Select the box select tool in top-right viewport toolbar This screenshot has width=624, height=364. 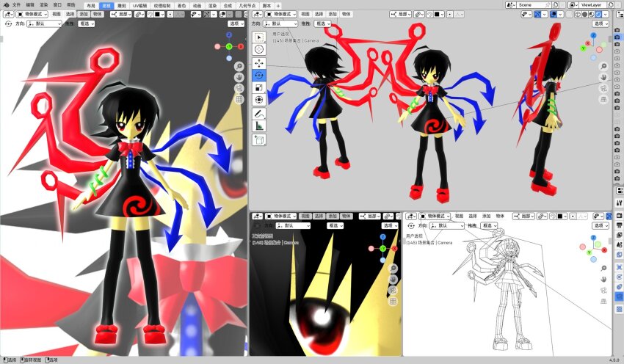tap(259, 37)
